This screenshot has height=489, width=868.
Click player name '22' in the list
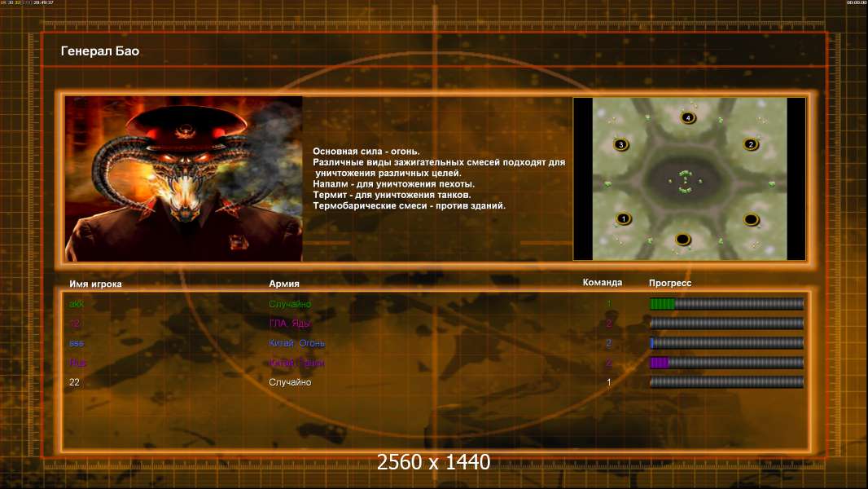click(x=74, y=382)
